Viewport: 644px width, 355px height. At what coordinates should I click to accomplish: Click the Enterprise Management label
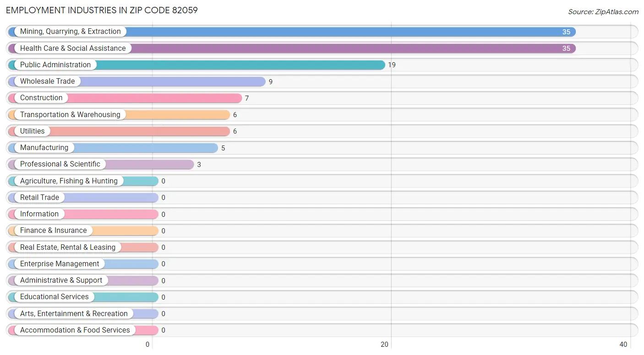click(x=60, y=264)
